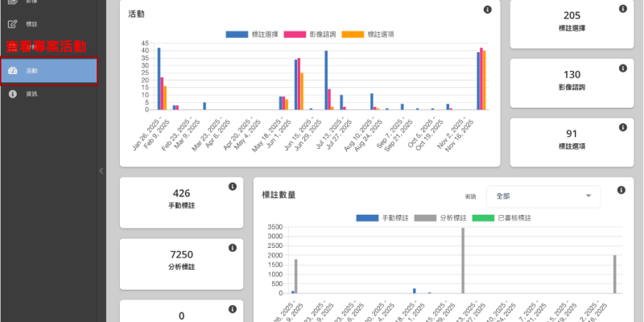Select 活動 in the sidebar menu
This screenshot has width=644, height=322.
(48, 71)
